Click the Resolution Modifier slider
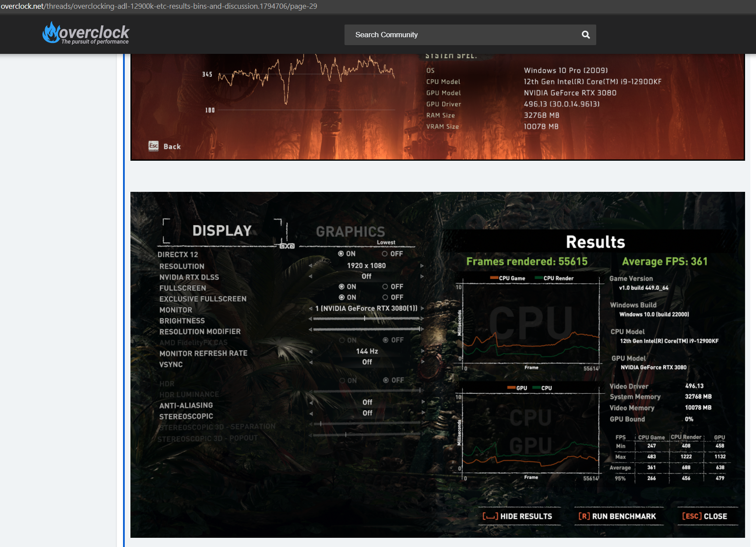This screenshot has width=756, height=547. (367, 329)
